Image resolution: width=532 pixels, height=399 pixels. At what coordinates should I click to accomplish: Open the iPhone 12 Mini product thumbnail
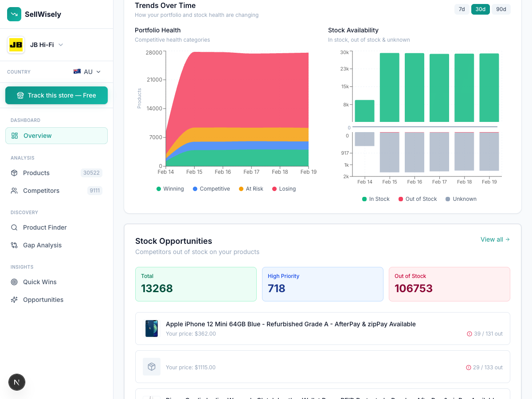(x=152, y=329)
